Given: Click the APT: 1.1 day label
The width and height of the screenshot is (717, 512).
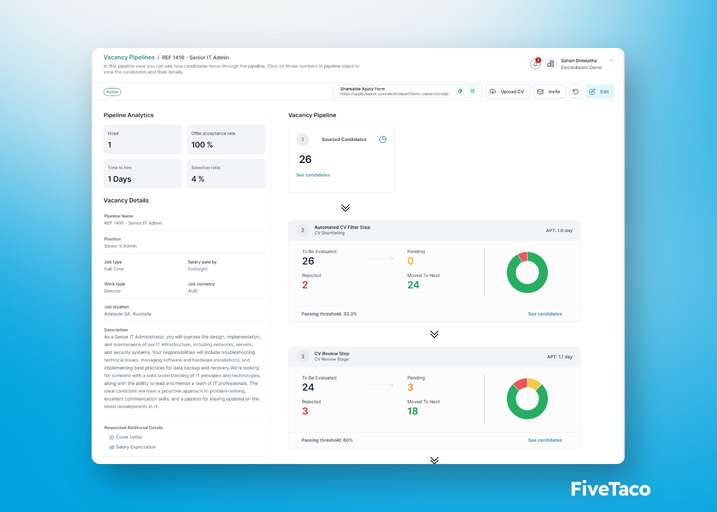Looking at the screenshot, I should (x=559, y=357).
